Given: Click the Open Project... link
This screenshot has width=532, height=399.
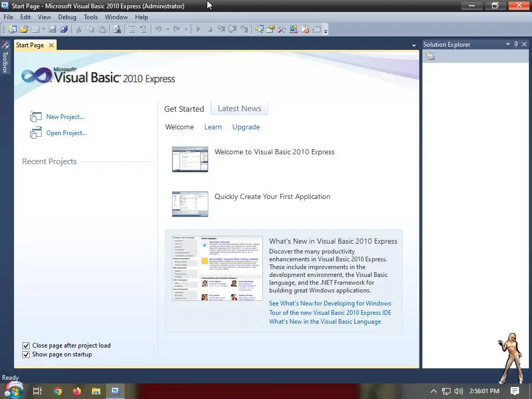Looking at the screenshot, I should [66, 133].
